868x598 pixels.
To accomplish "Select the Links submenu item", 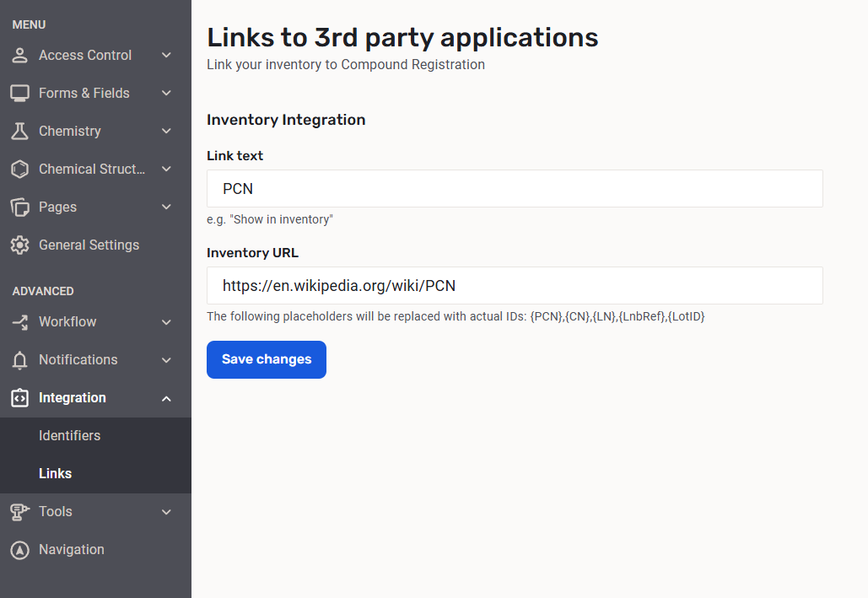I will pos(55,474).
